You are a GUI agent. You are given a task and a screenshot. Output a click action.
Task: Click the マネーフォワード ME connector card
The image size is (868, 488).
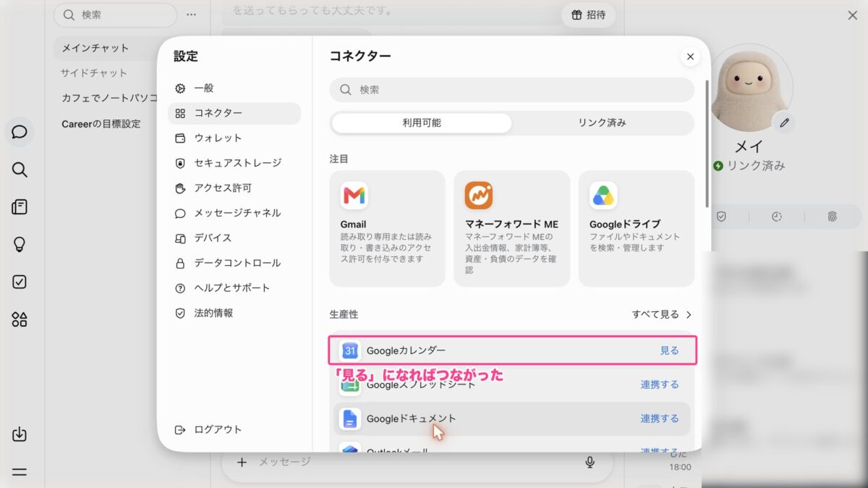coord(512,229)
